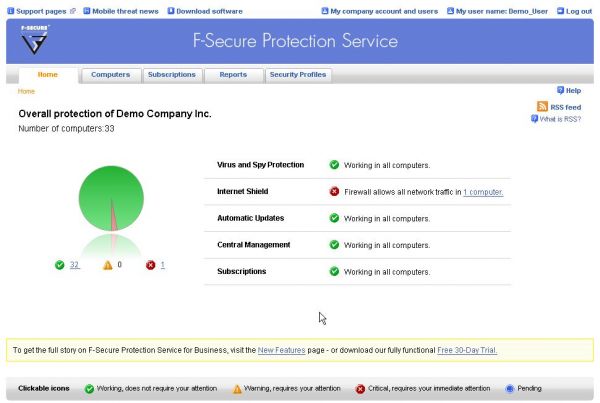Click legend Working green check icon
The image size is (600, 403).
pyautogui.click(x=89, y=389)
